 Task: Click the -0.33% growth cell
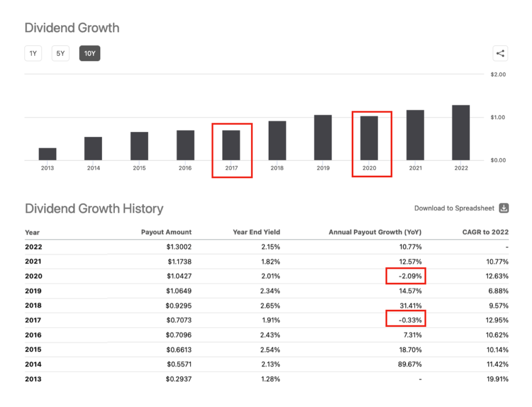410,320
